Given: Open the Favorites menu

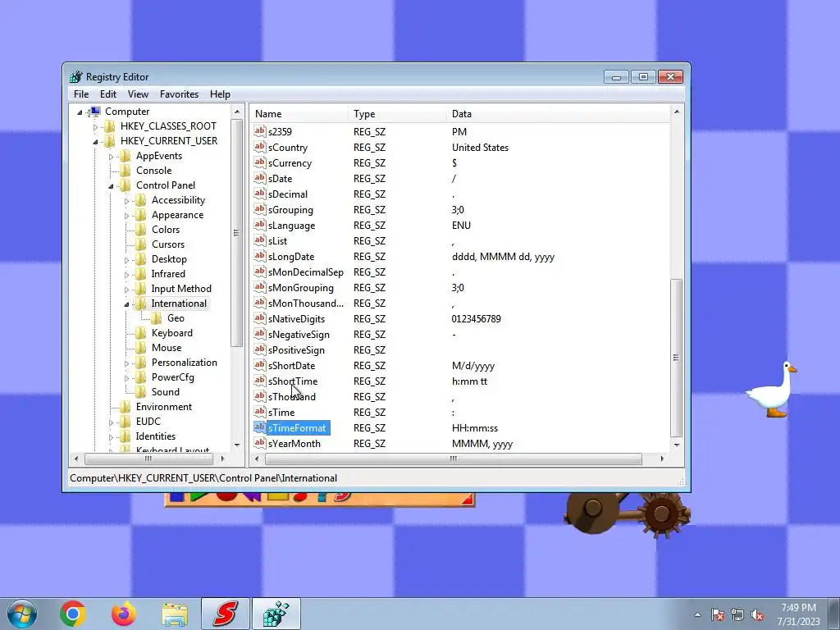Looking at the screenshot, I should (x=179, y=94).
